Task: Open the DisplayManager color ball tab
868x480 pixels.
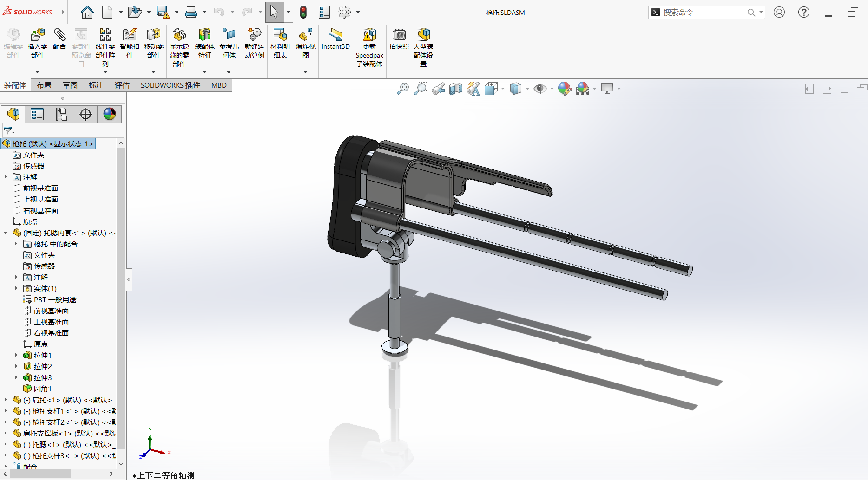Action: (x=109, y=114)
